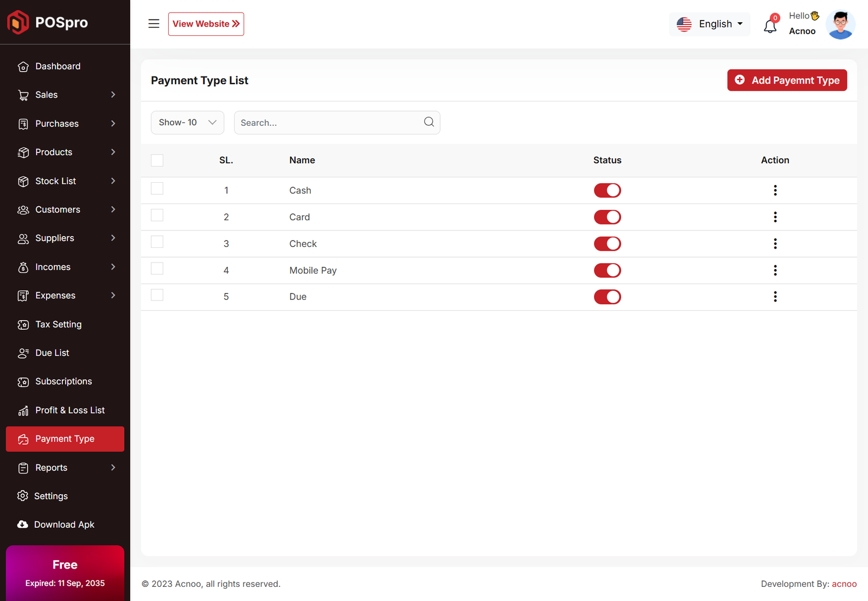Open the Show- 10 entries dropdown

(187, 123)
